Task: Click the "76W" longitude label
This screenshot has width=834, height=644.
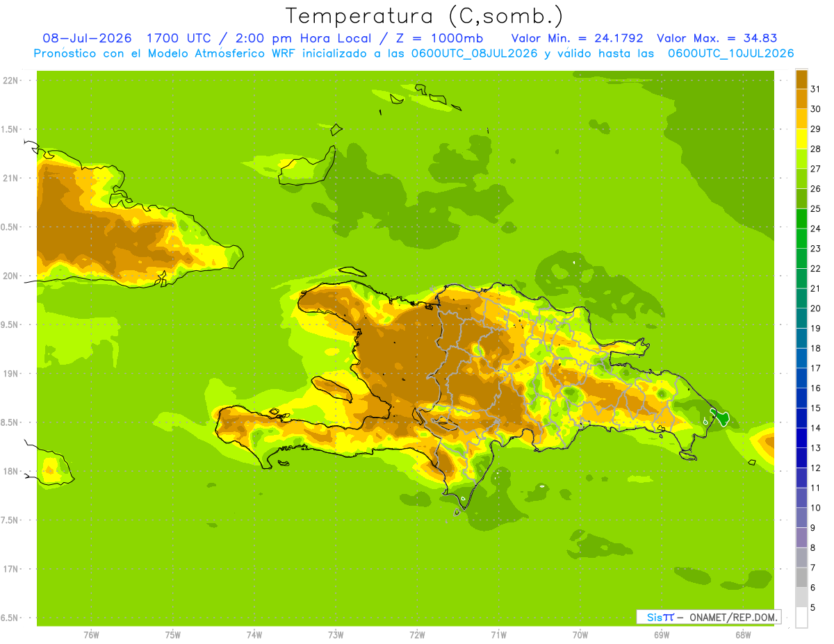Action: coord(91,636)
